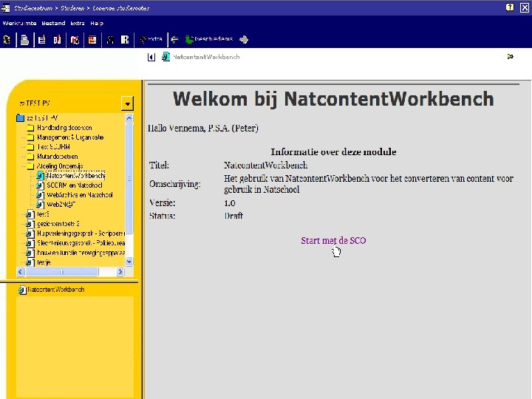Open the zz TEST PV dropdown arrow

[128, 103]
